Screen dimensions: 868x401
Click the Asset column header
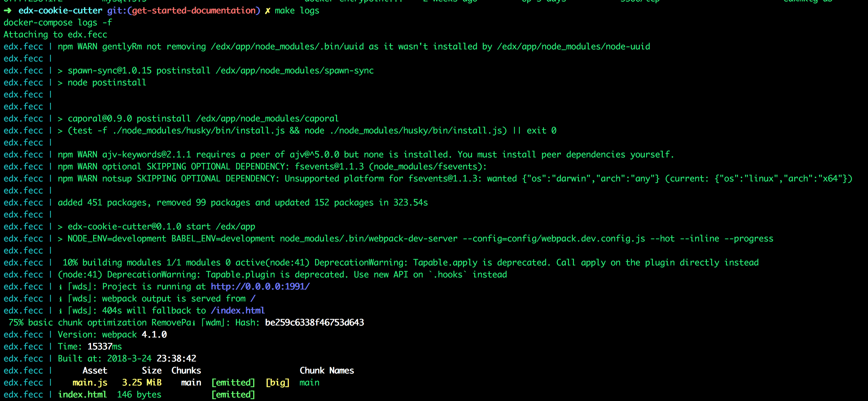[95, 371]
